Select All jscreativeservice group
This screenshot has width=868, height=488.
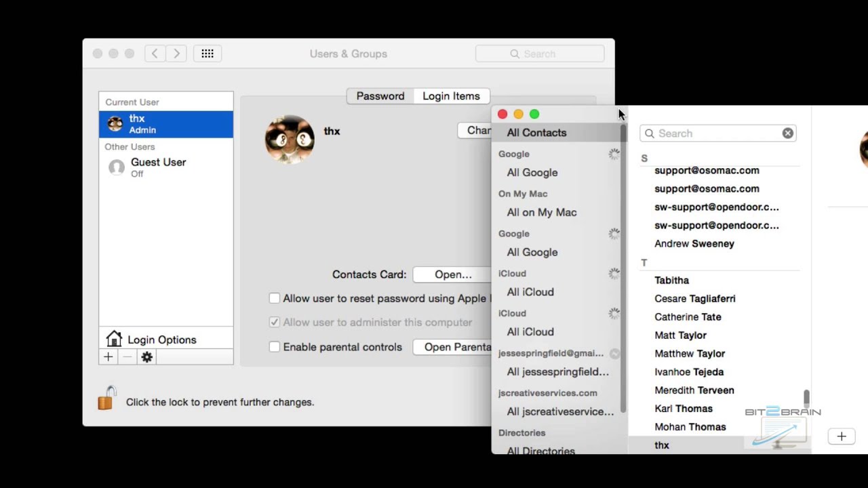(560, 411)
